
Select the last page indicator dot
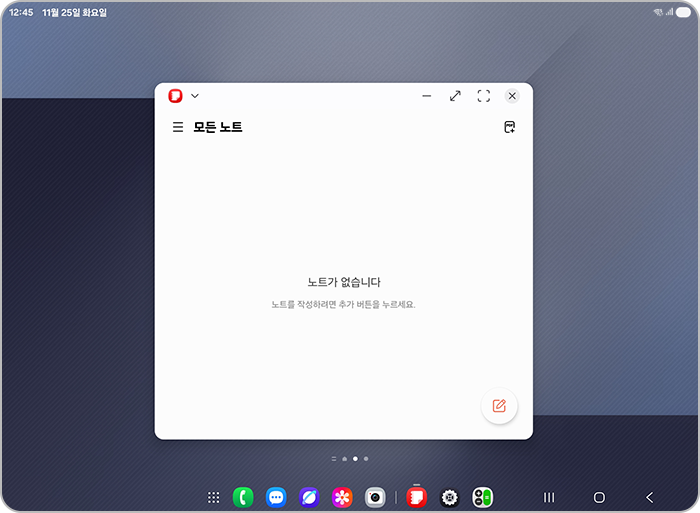366,459
